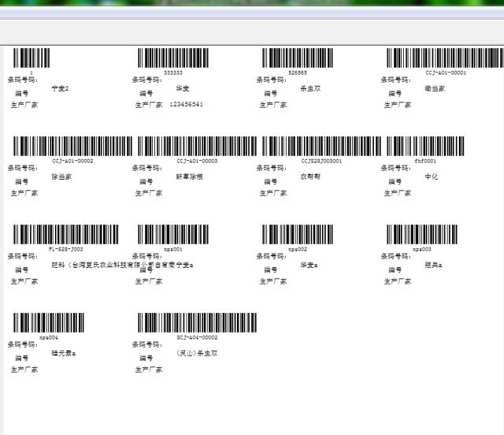Click the CCJ-A01-00003 barcode
504x435 pixels.
point(197,147)
